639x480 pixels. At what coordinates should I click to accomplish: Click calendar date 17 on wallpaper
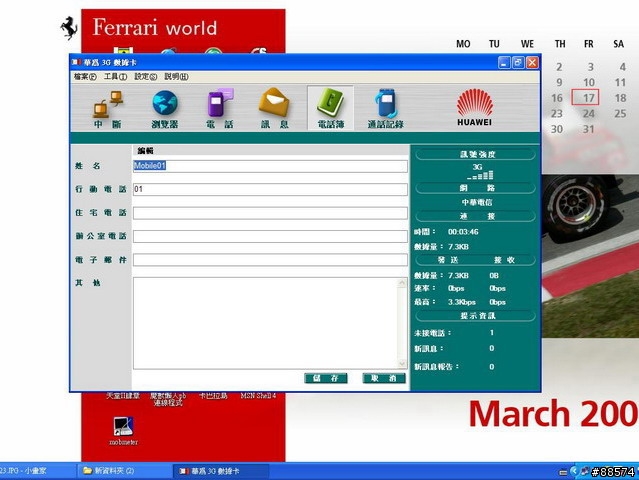coord(588,98)
